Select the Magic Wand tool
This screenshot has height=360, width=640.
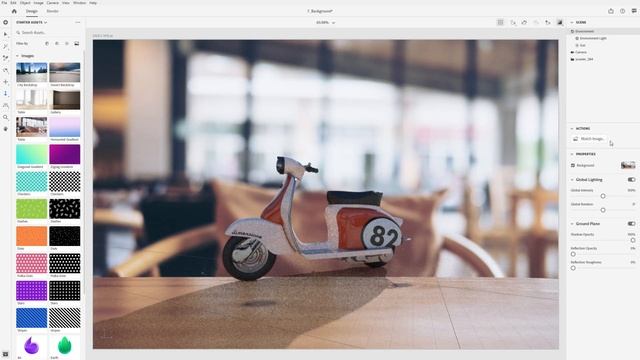pos(5,47)
